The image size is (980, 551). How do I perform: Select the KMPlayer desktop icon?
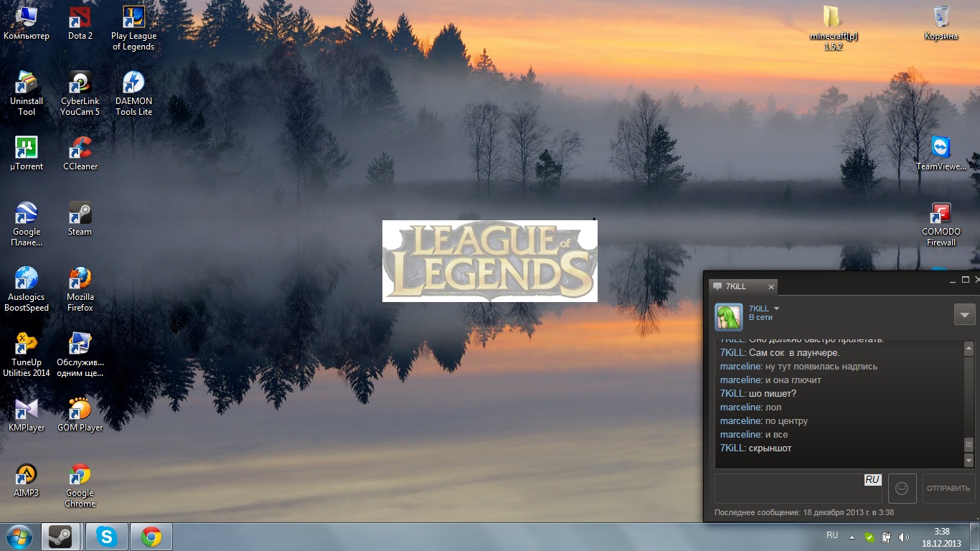click(x=27, y=415)
